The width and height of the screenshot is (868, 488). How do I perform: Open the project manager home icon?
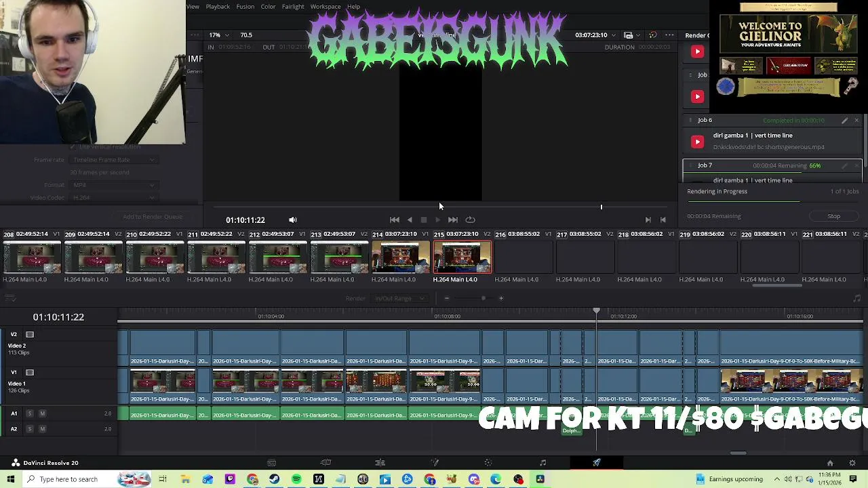click(830, 463)
